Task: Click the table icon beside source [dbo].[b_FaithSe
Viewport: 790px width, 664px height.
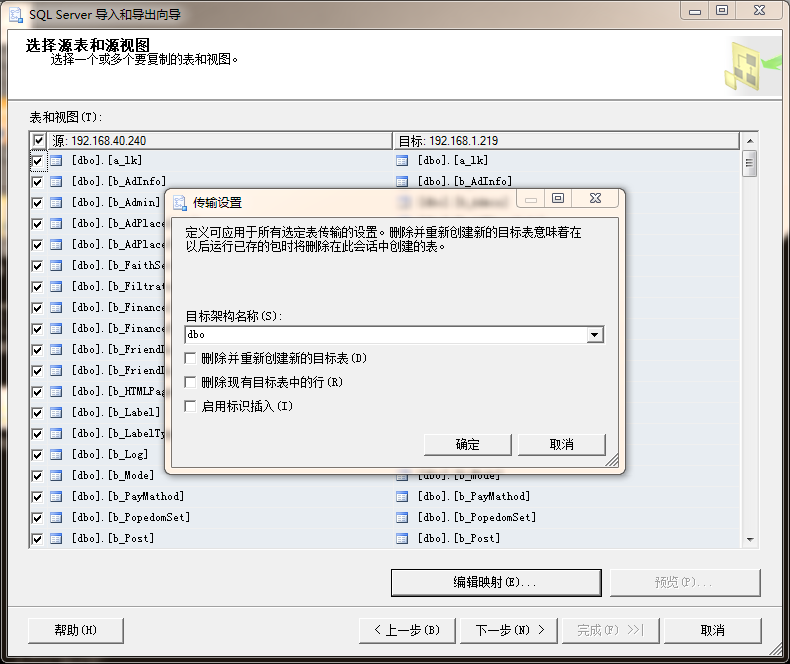Action: pyautogui.click(x=56, y=265)
